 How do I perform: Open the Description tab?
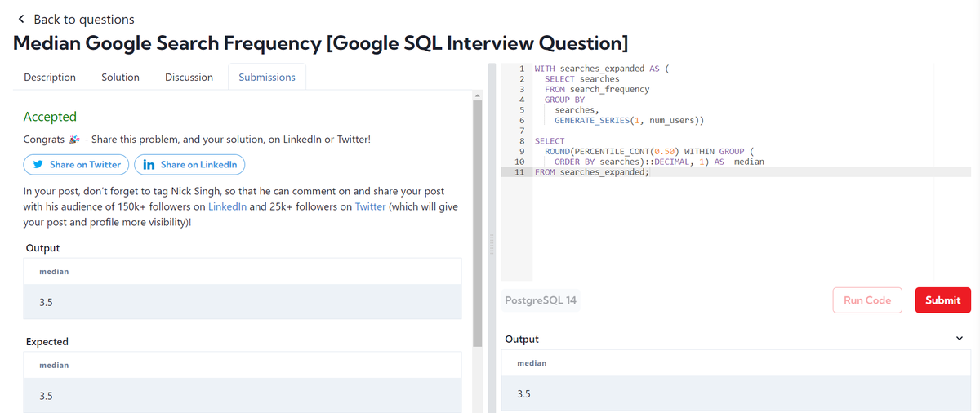(x=50, y=78)
